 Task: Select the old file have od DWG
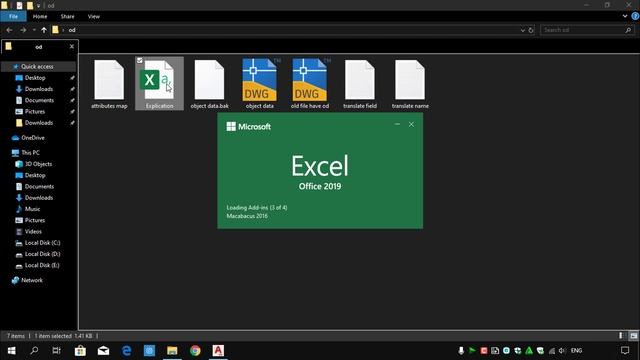coord(310,84)
